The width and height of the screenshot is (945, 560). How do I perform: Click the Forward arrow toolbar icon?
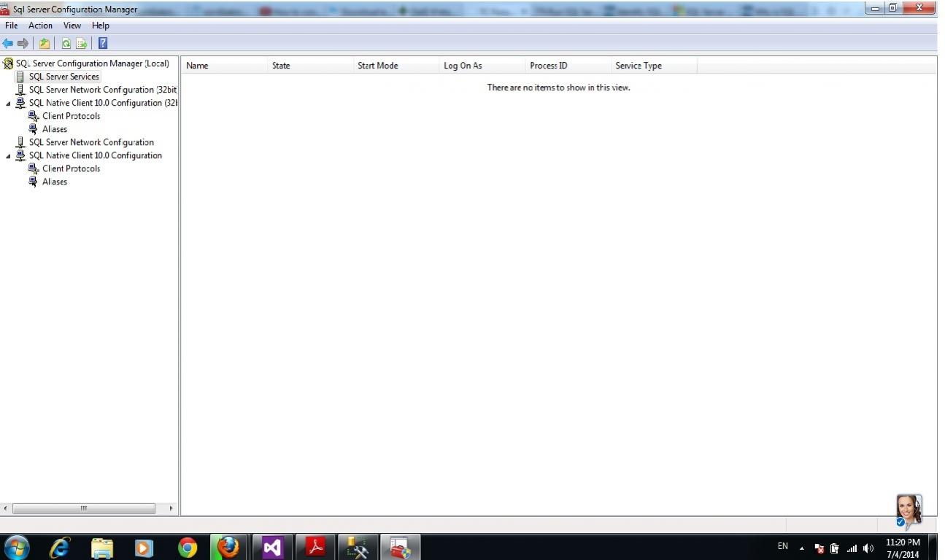(x=23, y=44)
